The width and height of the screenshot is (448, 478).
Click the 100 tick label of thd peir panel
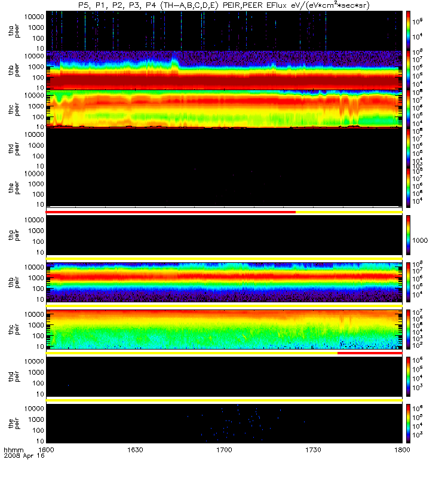(x=38, y=383)
